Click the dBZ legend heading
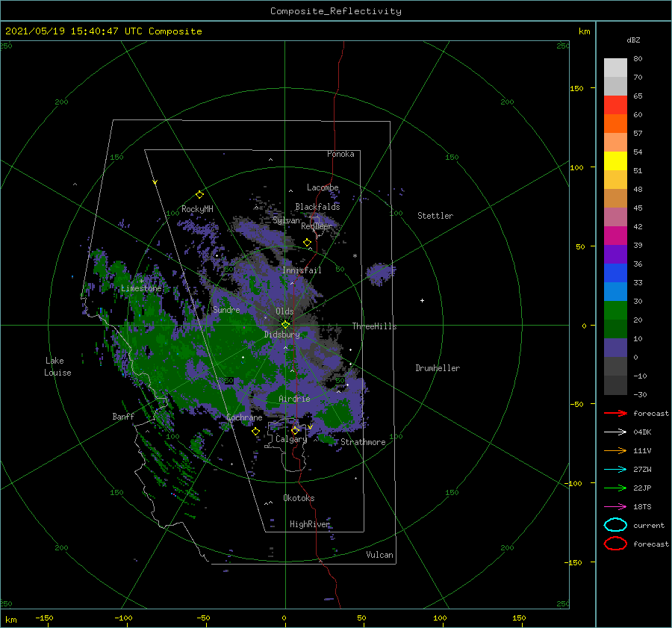 633,40
